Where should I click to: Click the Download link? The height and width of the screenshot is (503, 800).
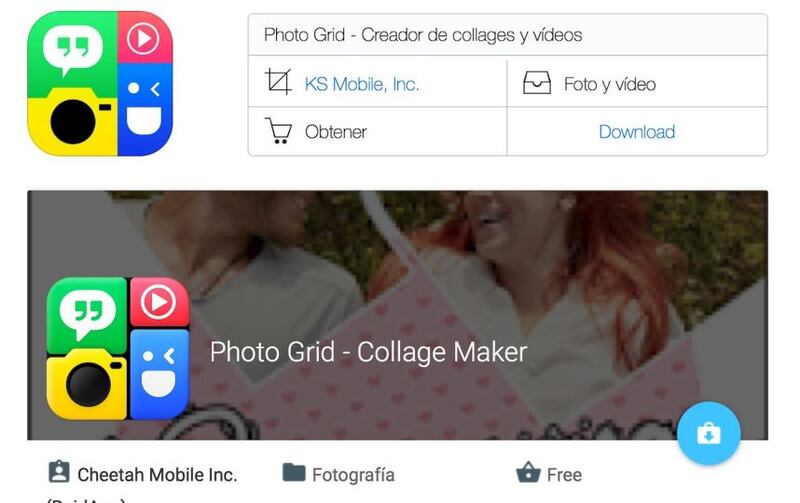637,132
